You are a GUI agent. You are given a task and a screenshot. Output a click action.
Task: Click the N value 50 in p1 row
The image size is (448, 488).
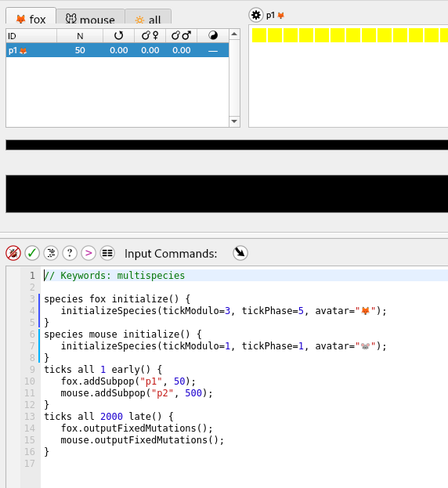coord(80,50)
